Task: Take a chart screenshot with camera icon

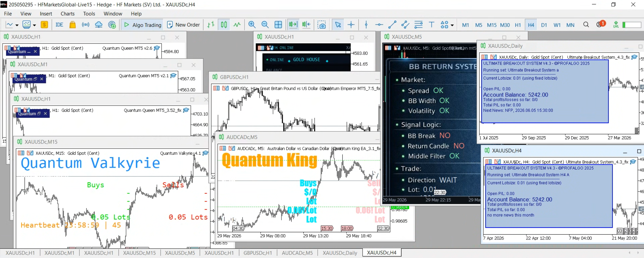Action: (x=322, y=25)
